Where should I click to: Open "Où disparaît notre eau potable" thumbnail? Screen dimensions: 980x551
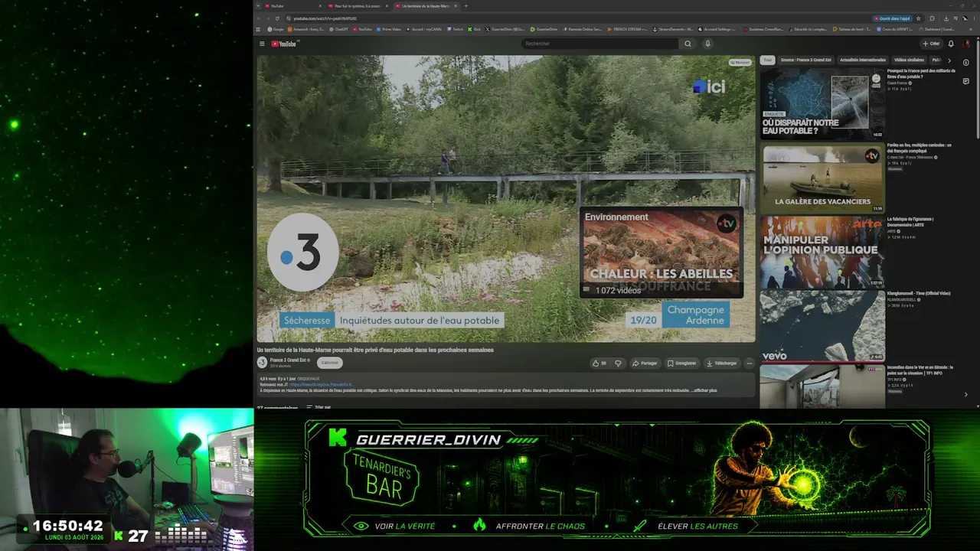pos(822,103)
